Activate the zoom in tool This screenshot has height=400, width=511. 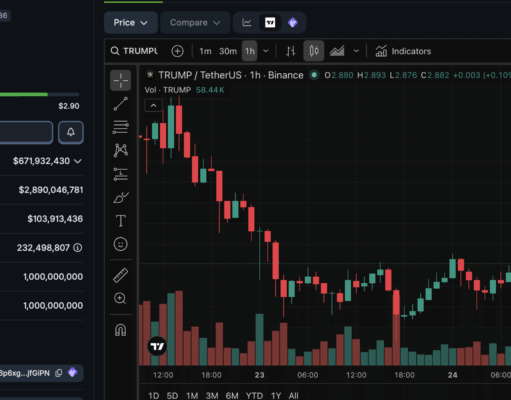click(x=120, y=298)
